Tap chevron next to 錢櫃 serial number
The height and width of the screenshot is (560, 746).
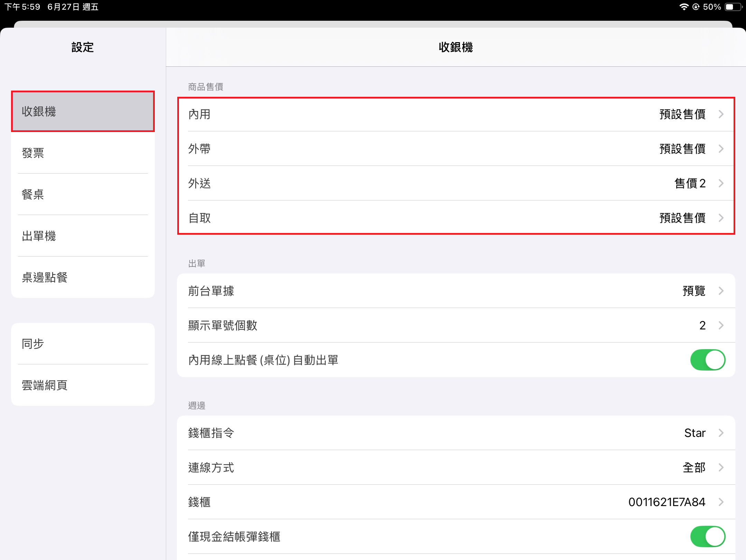721,502
